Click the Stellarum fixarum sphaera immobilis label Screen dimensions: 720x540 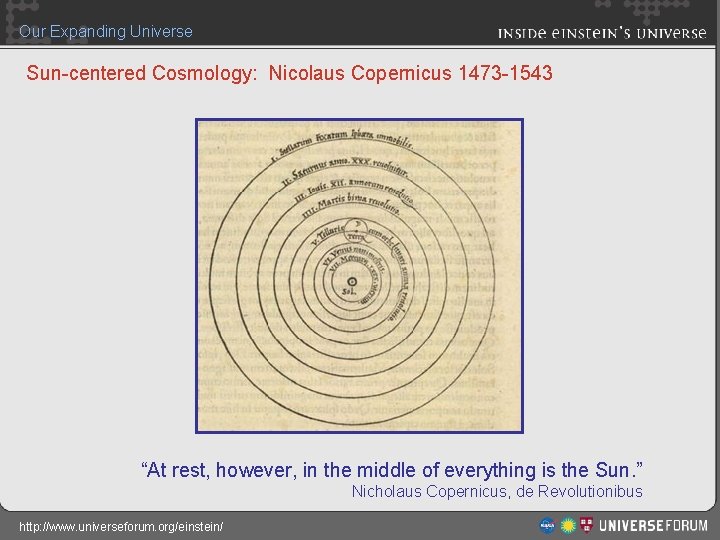tap(342, 144)
